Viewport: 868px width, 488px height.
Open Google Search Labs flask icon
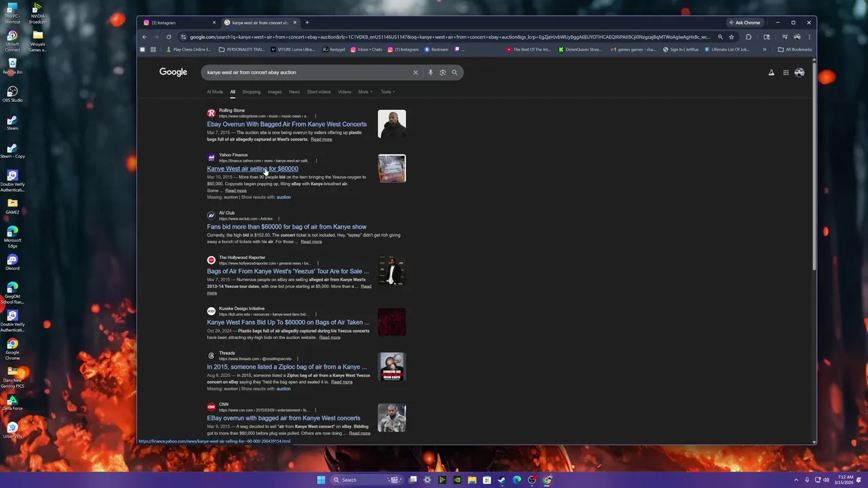(x=771, y=73)
